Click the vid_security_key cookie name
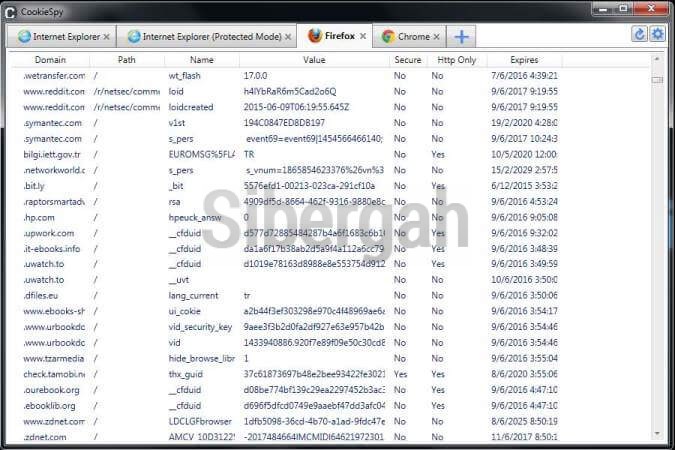675x450 pixels. (200, 327)
